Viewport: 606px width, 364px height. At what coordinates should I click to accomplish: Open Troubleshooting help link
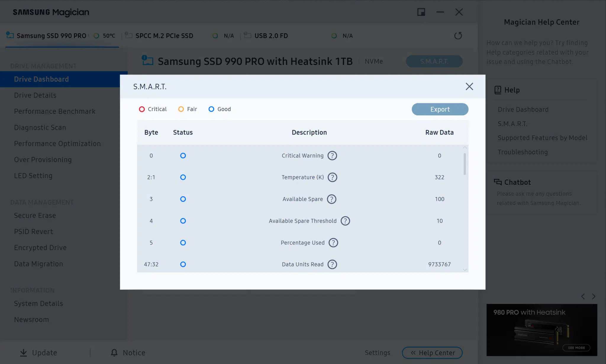pos(523,152)
